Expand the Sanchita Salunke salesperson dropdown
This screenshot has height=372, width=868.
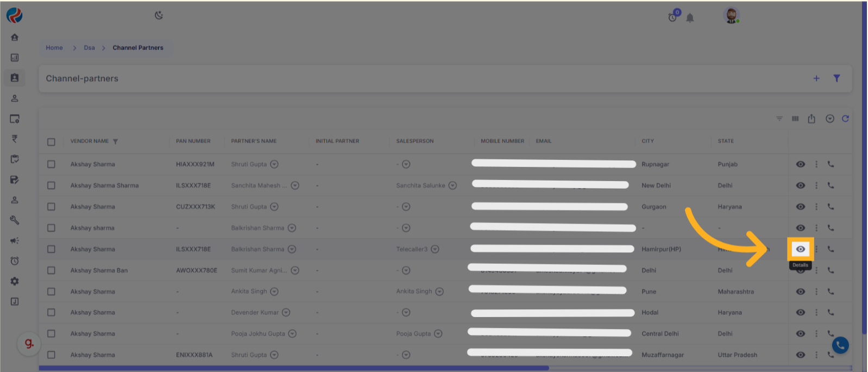tap(452, 185)
